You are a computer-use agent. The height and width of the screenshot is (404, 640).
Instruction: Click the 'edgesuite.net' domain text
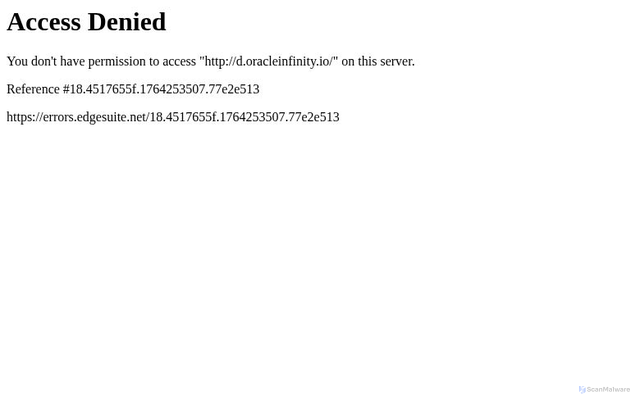point(111,117)
